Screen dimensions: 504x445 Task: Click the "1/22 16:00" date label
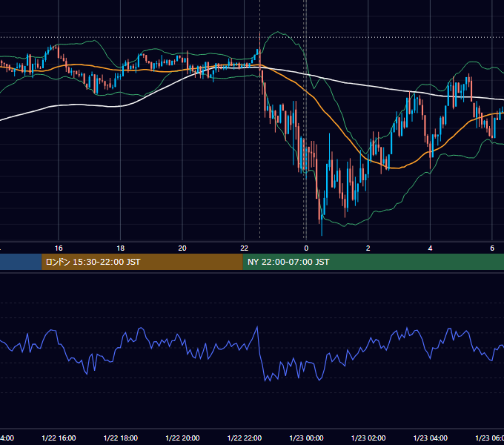(x=59, y=438)
